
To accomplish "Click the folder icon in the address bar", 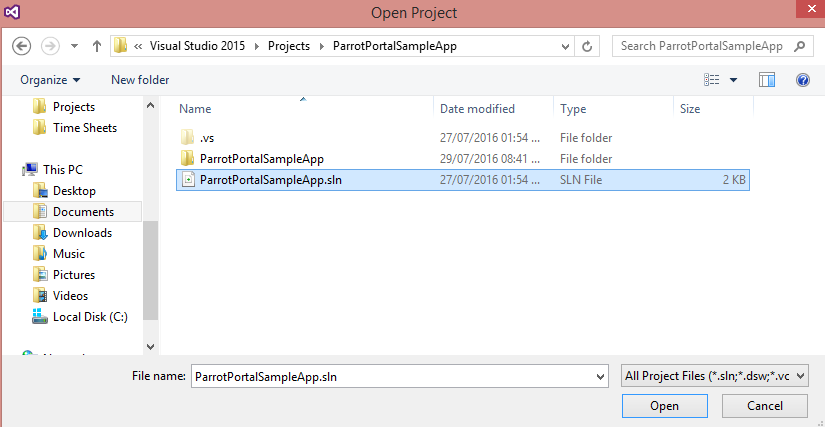I will [x=120, y=46].
